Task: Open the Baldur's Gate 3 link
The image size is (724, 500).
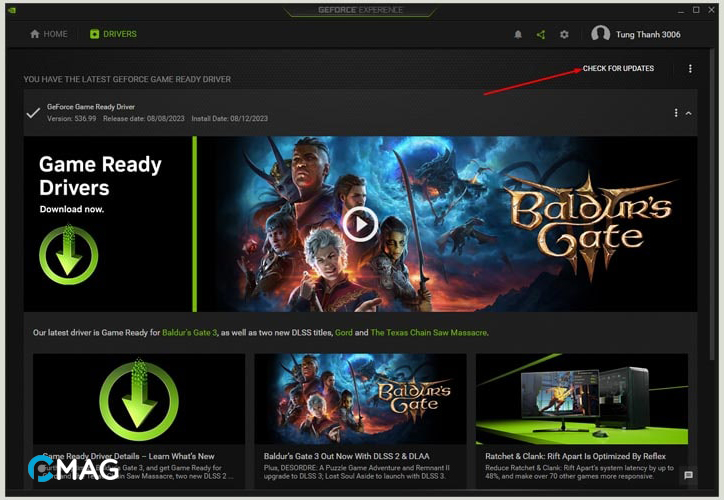Action: coord(189,332)
